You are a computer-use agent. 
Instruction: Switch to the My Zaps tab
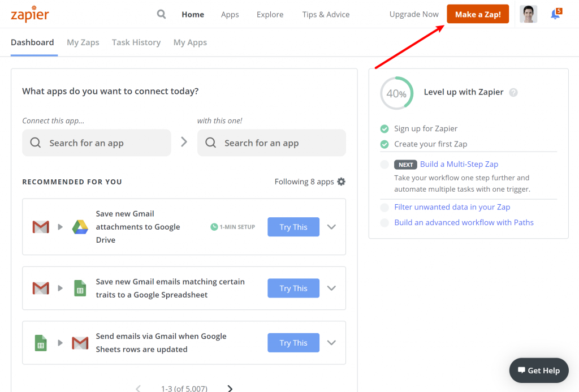83,42
